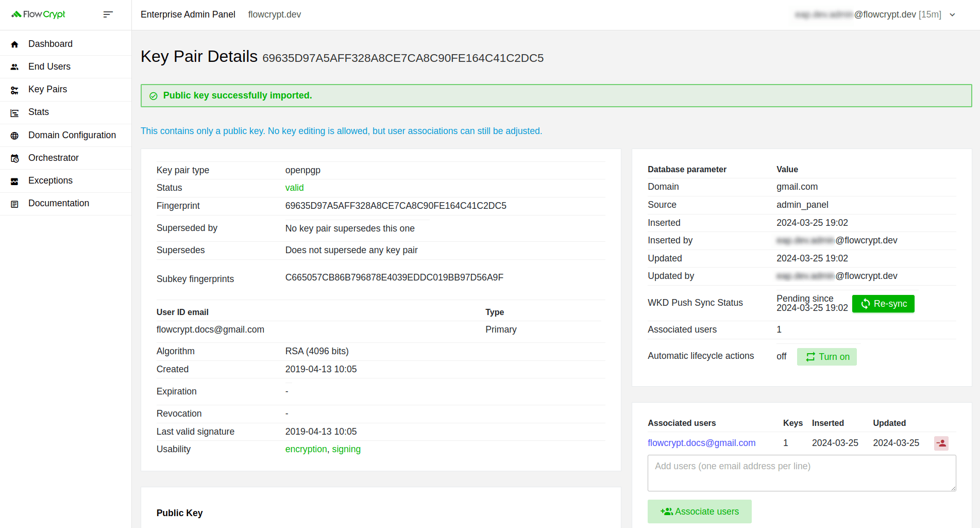Click the success checkmark icon in the banner
This screenshot has height=528, width=980.
[153, 96]
